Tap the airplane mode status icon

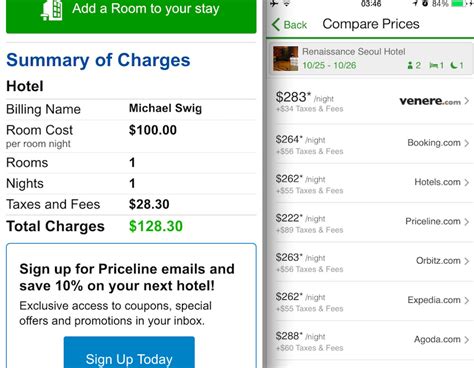coord(274,3)
